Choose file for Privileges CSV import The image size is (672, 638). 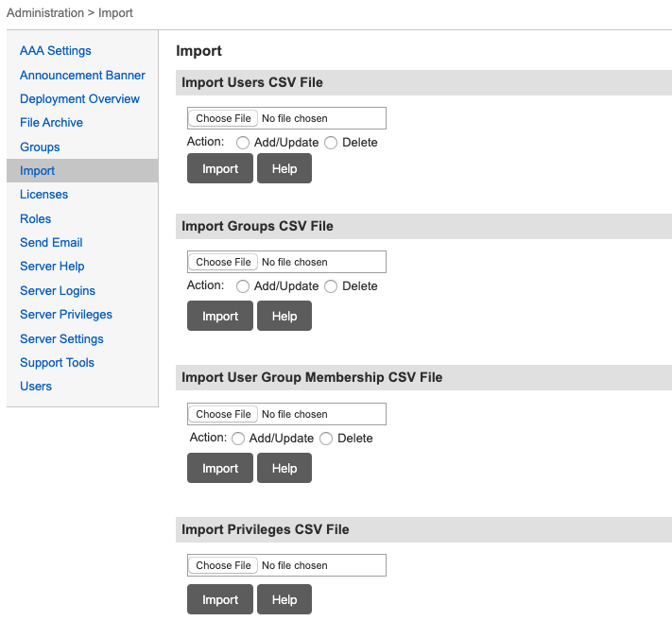pyautogui.click(x=223, y=565)
